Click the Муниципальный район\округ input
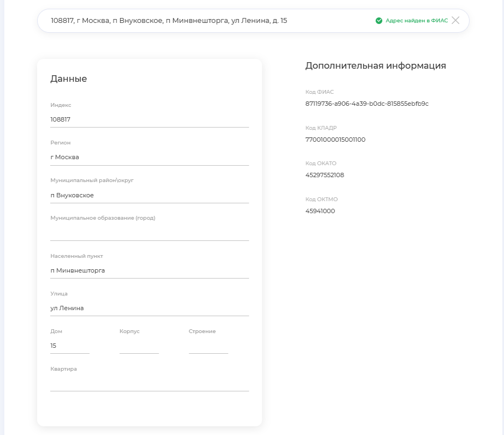 point(149,195)
